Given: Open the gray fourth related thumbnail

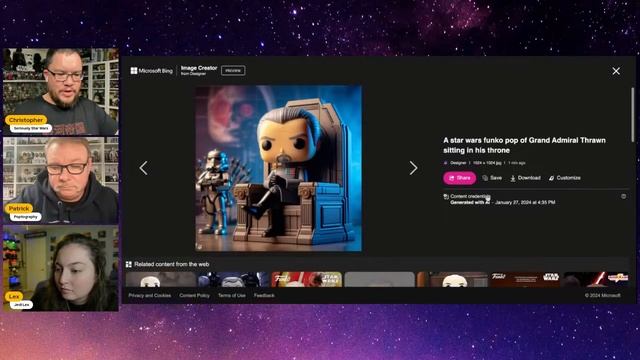Looking at the screenshot, I should pos(379,280).
